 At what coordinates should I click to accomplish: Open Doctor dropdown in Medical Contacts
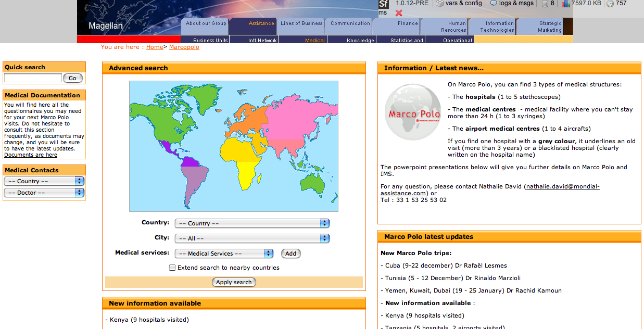pyautogui.click(x=44, y=193)
